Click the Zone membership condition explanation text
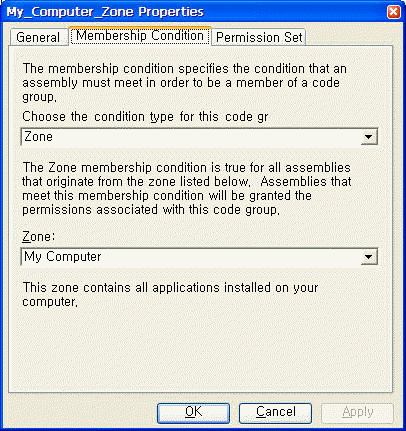406x431 pixels. click(x=187, y=188)
